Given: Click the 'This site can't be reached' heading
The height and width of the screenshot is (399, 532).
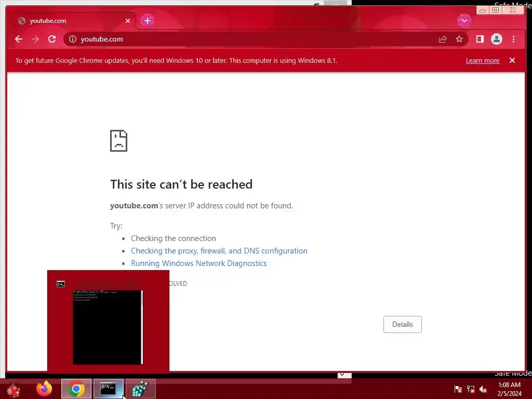Looking at the screenshot, I should [x=181, y=184].
